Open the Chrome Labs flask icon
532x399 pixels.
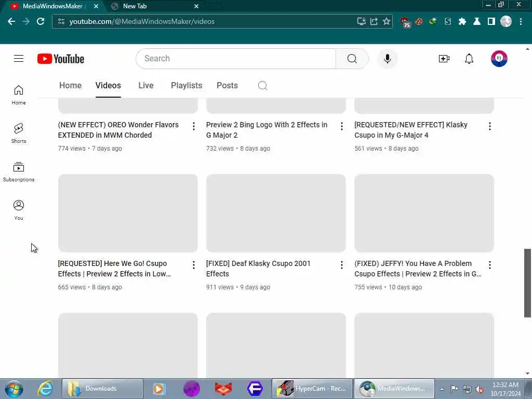(x=477, y=21)
